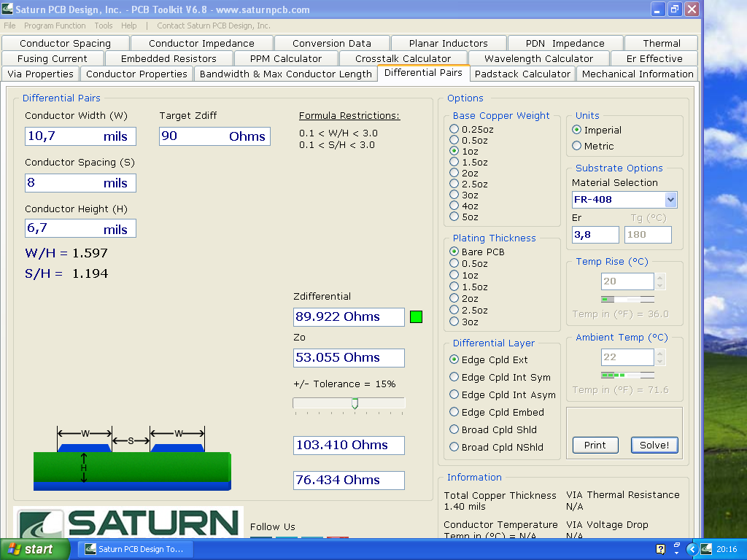
Task: Adjust the Tolerance slider thumb
Action: click(355, 404)
